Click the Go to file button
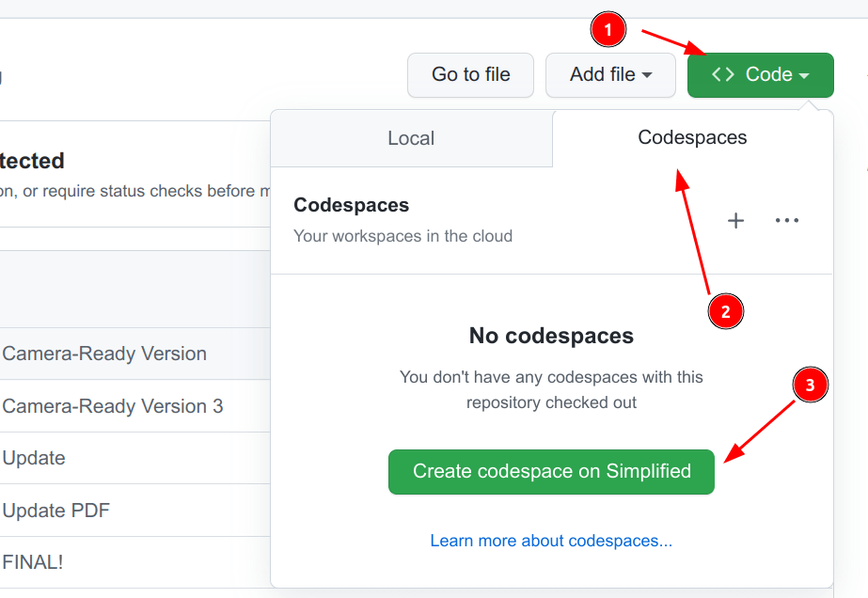 coord(470,75)
